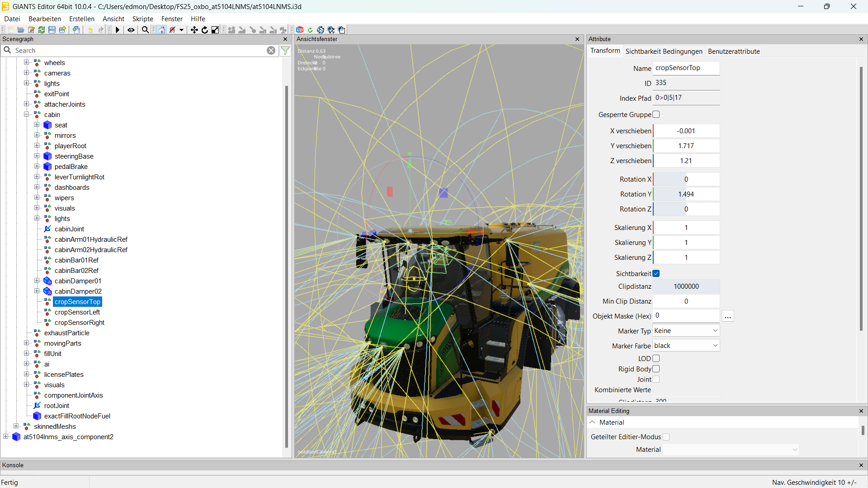
Task: Click the magnifier search toolbar icon
Action: [x=145, y=30]
